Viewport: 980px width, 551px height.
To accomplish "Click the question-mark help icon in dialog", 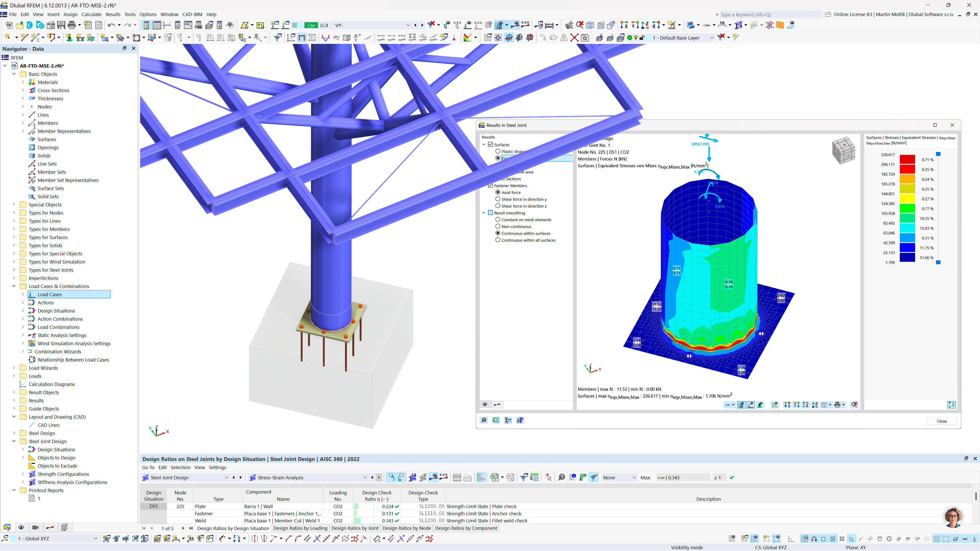I will 484,420.
